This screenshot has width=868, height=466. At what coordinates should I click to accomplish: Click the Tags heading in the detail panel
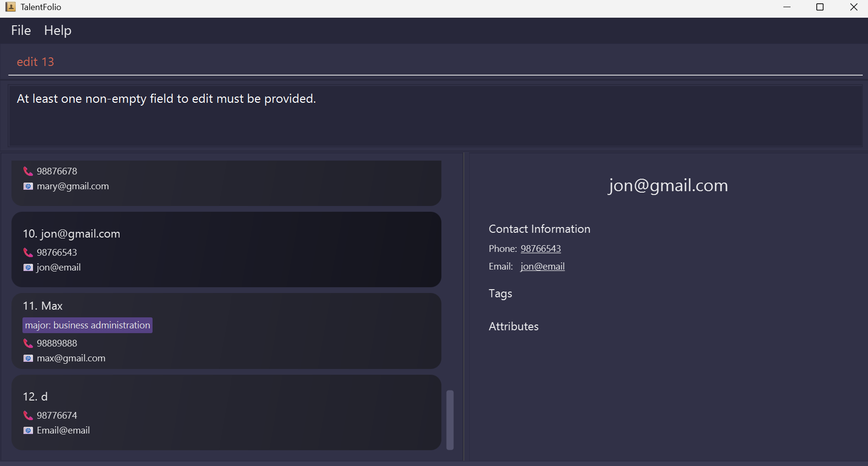point(500,293)
